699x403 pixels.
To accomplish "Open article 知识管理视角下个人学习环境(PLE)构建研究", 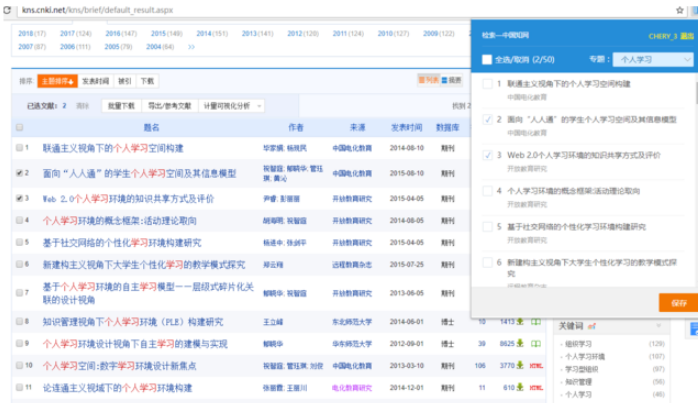I will (x=133, y=322).
